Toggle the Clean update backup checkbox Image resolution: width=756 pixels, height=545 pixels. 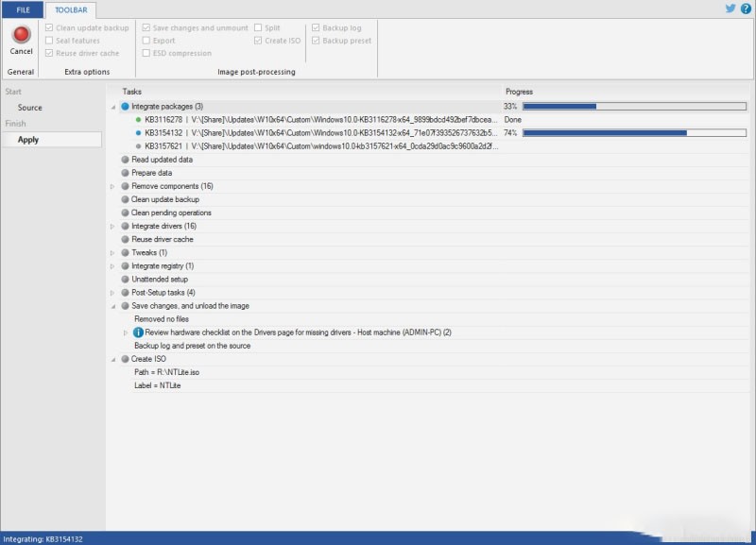49,28
